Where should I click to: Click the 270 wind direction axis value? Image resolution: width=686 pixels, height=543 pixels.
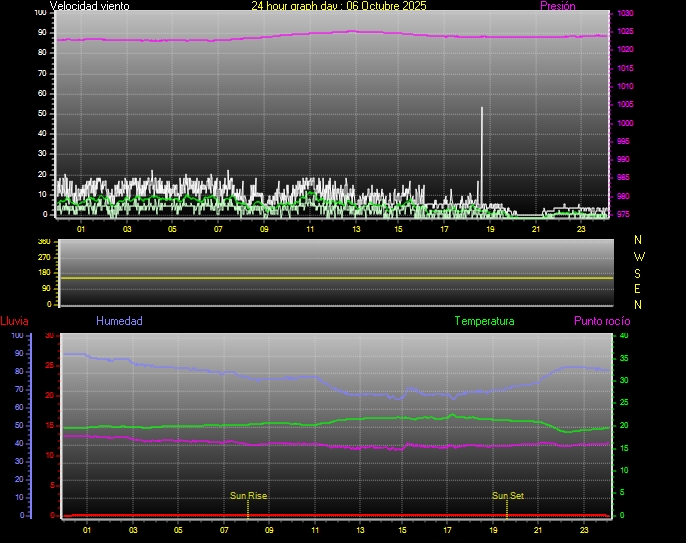point(43,257)
